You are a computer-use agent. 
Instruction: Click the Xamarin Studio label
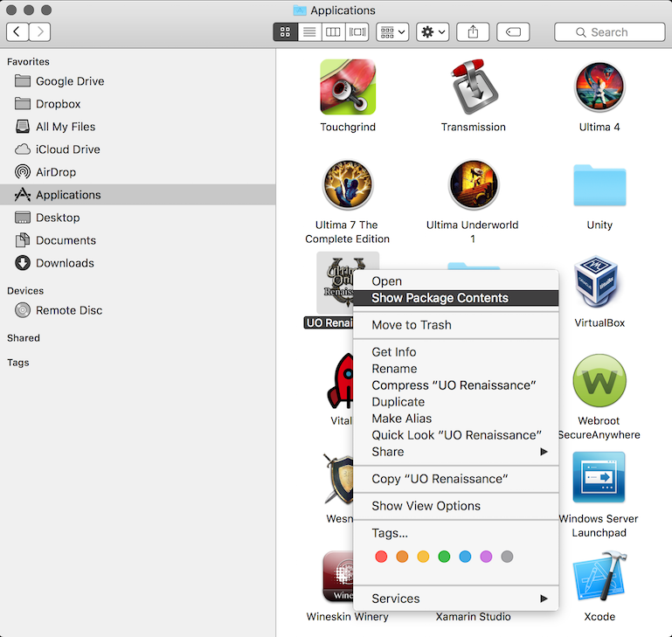[473, 616]
